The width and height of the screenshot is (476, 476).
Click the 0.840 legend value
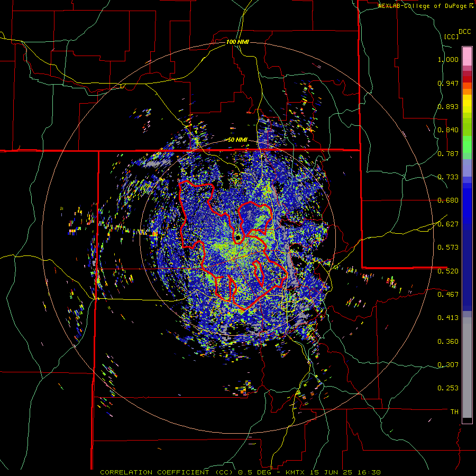pyautogui.click(x=448, y=130)
